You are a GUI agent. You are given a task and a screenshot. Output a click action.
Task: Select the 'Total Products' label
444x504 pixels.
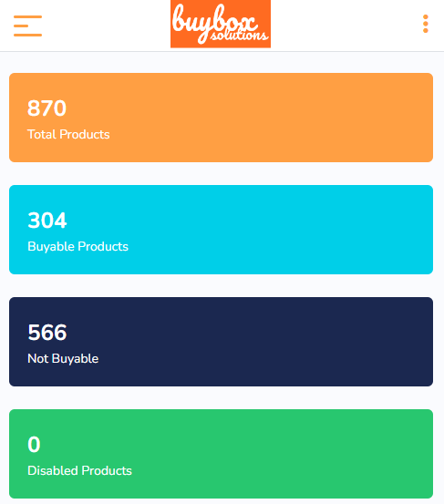click(x=68, y=134)
